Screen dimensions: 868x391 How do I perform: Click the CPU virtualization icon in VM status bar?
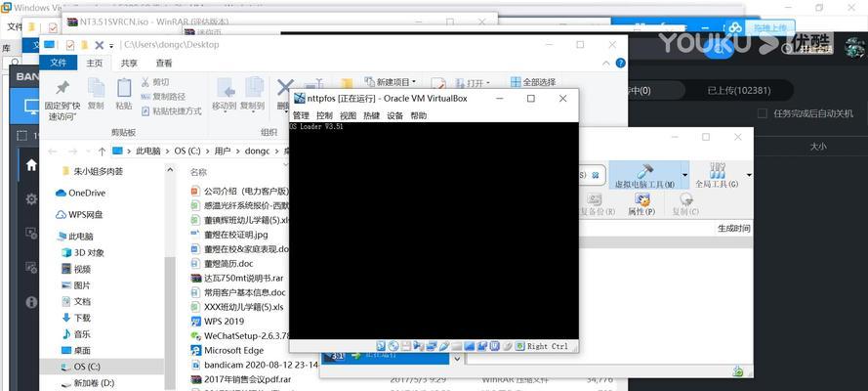(x=495, y=346)
